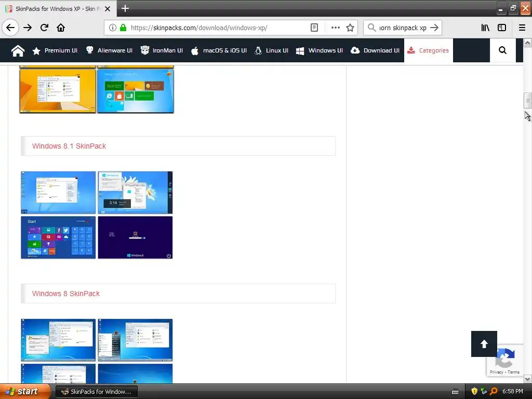Screen dimensions: 532x399
Task: Open Windows 8.1 daisy wallpaper thumbnail
Action: pos(136,193)
